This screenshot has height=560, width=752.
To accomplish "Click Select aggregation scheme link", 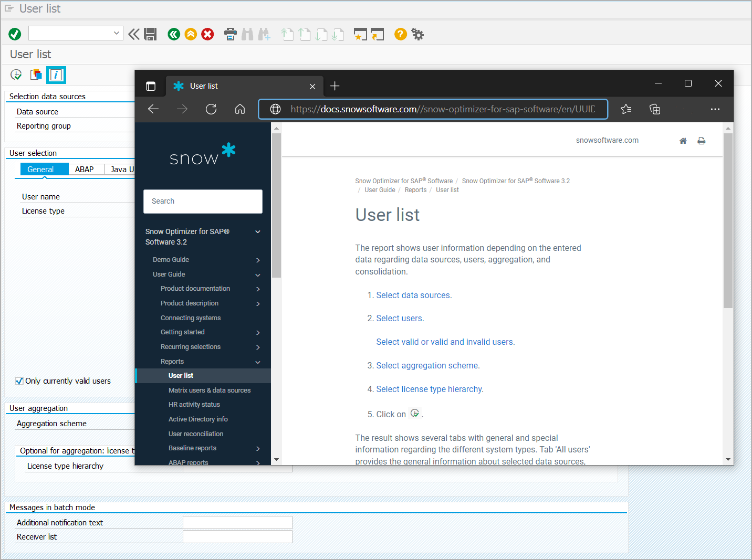I will click(428, 365).
